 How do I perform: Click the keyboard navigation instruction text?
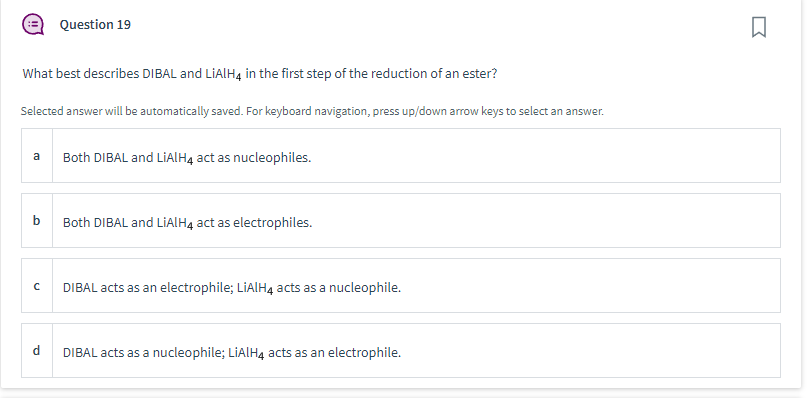(x=312, y=111)
